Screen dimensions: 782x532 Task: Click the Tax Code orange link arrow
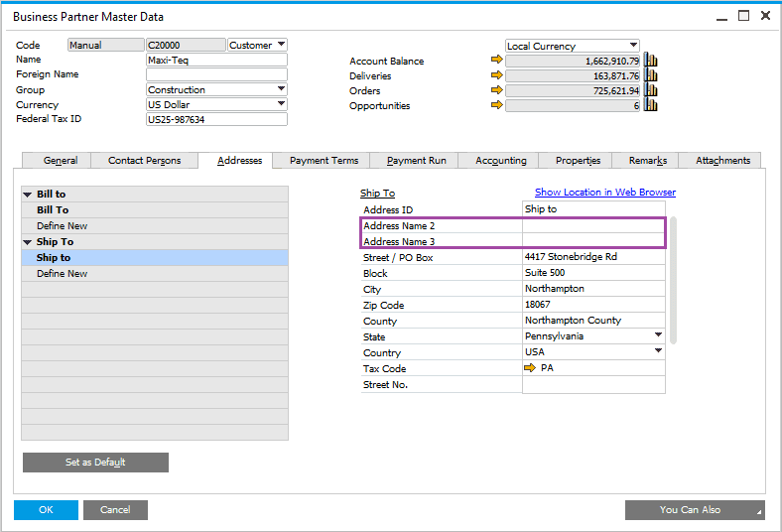point(531,368)
